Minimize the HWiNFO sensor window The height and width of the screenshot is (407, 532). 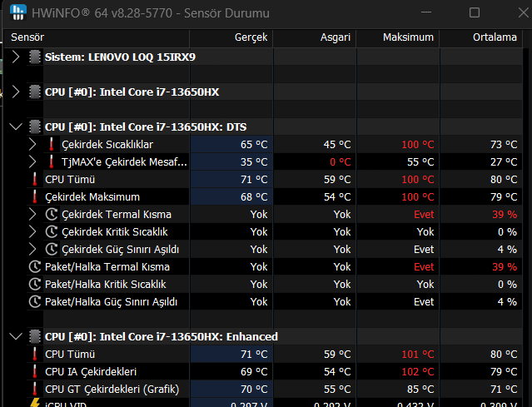click(x=426, y=12)
